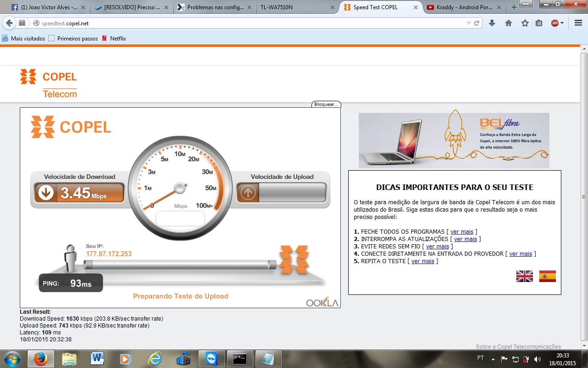Click the UK flag language icon

click(525, 276)
